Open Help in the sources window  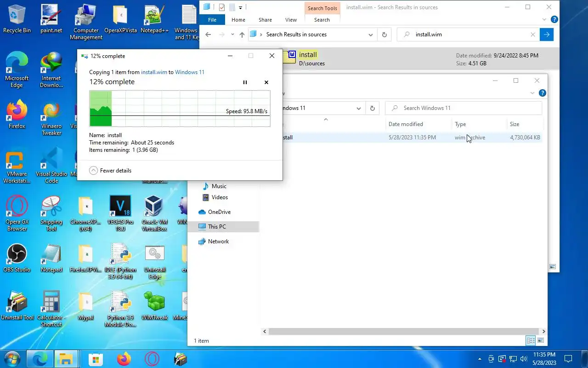[554, 20]
